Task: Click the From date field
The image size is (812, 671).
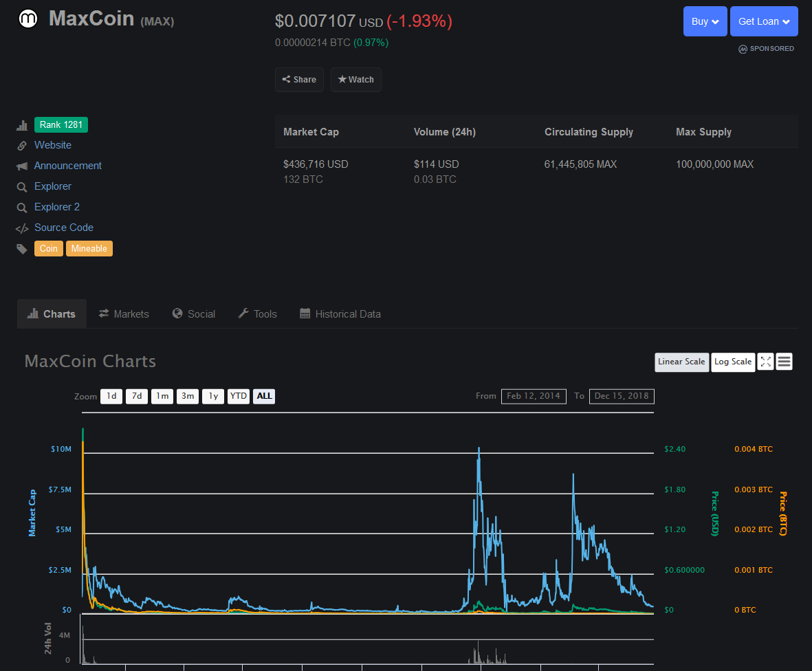Action: click(534, 396)
